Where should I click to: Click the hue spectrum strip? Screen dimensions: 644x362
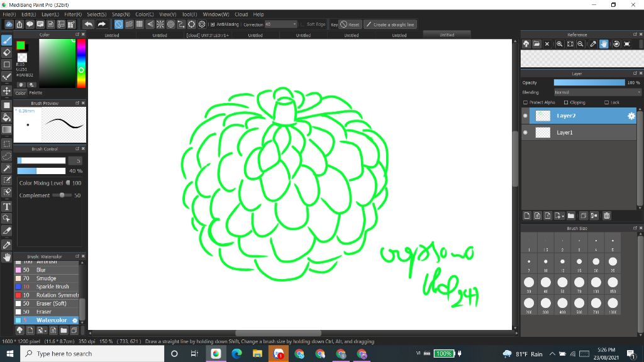(x=81, y=63)
